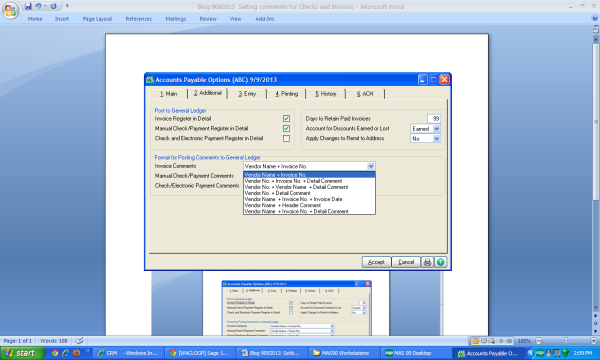Open the Office Button menu
The width and height of the screenshot is (600, 360).
point(10,10)
